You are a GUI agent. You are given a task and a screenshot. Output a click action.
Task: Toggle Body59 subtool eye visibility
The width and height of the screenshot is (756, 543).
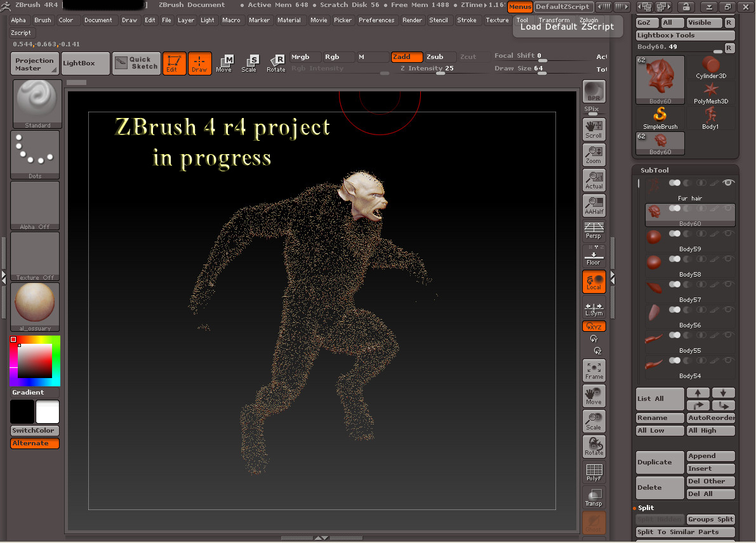(729, 233)
